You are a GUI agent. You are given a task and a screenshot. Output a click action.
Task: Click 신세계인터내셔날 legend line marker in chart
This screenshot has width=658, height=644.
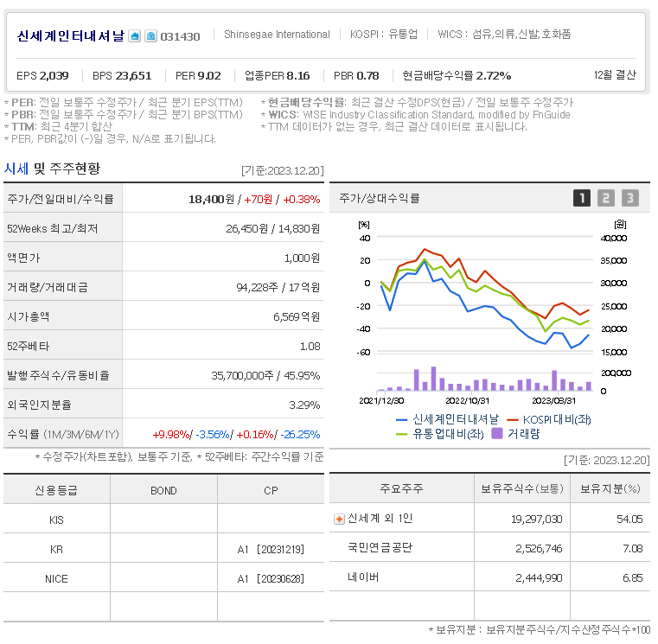click(x=401, y=419)
